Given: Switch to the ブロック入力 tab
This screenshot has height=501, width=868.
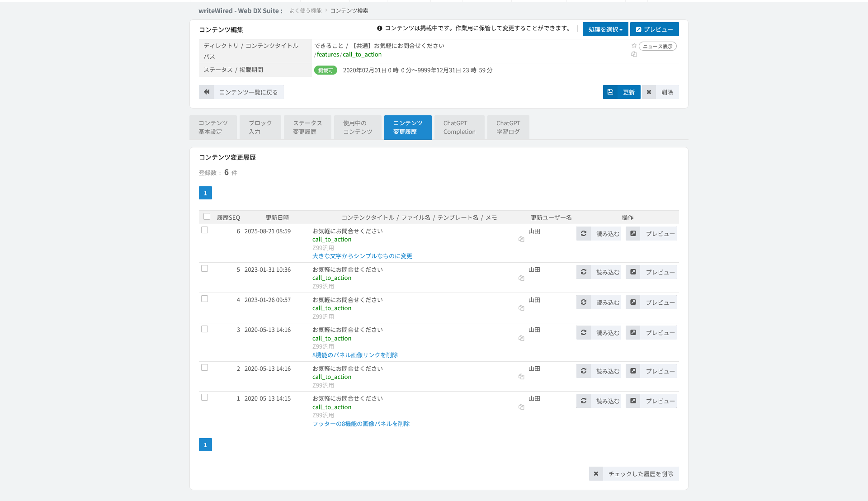Looking at the screenshot, I should click(260, 128).
